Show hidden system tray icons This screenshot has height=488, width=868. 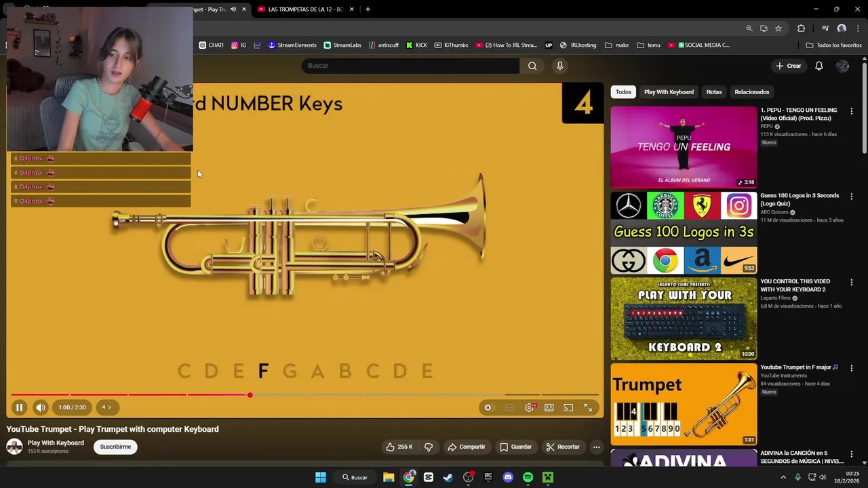[783, 477]
